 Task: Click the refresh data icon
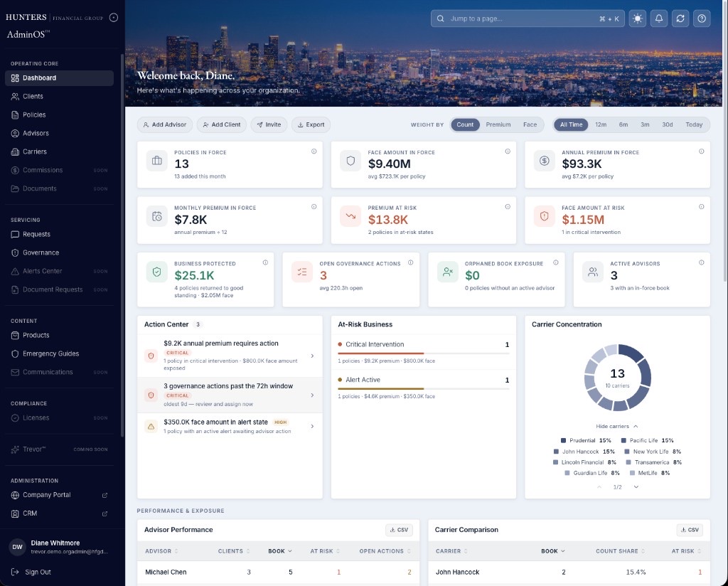pos(680,18)
